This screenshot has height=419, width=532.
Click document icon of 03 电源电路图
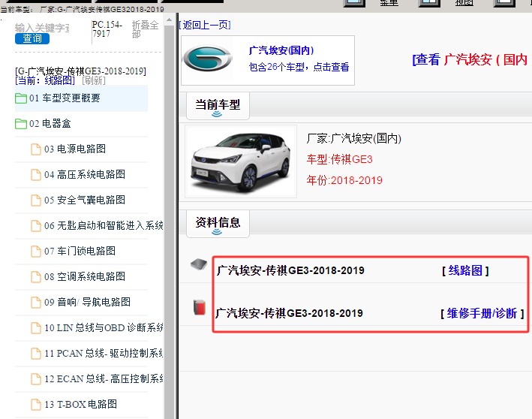(36, 149)
